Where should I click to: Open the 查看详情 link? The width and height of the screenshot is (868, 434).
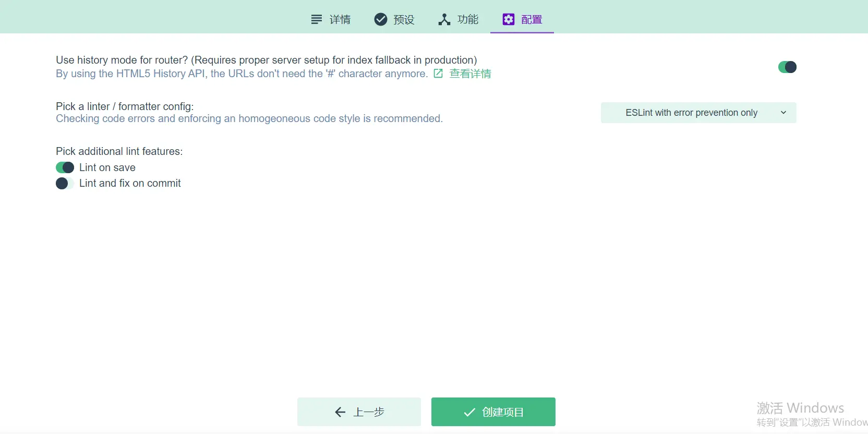click(x=470, y=74)
